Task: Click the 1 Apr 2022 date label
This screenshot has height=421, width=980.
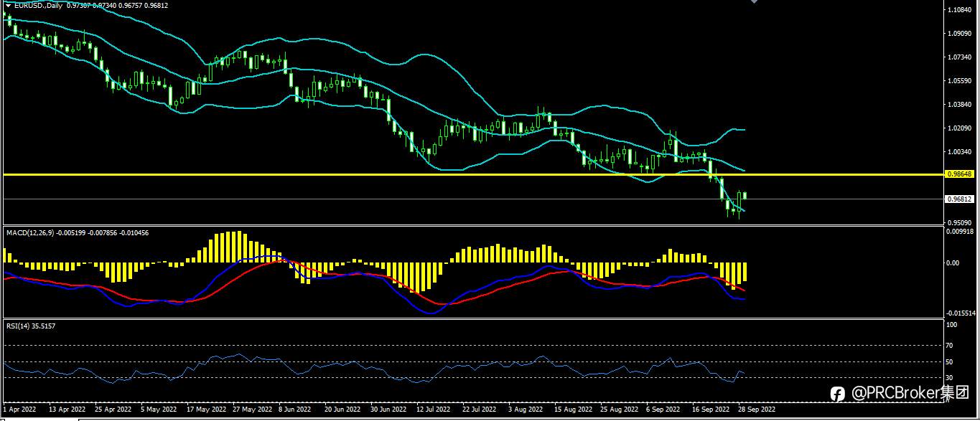Action: point(19,410)
